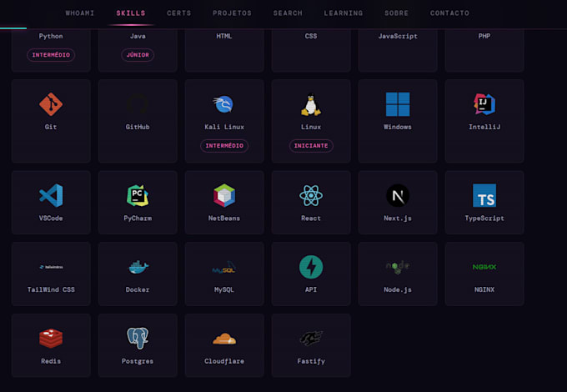Click the GitHub label text
This screenshot has height=392, width=567.
[138, 127]
